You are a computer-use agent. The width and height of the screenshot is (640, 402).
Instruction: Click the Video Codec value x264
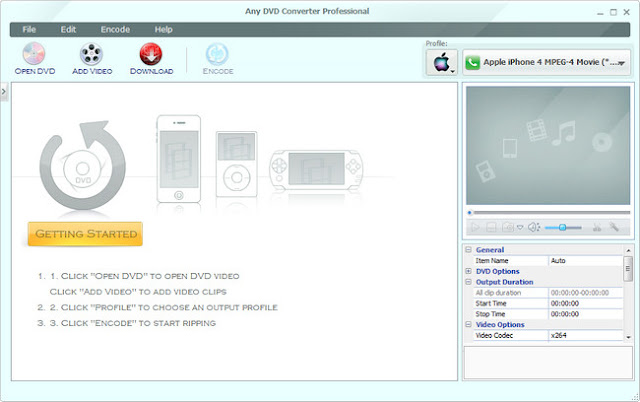point(585,335)
